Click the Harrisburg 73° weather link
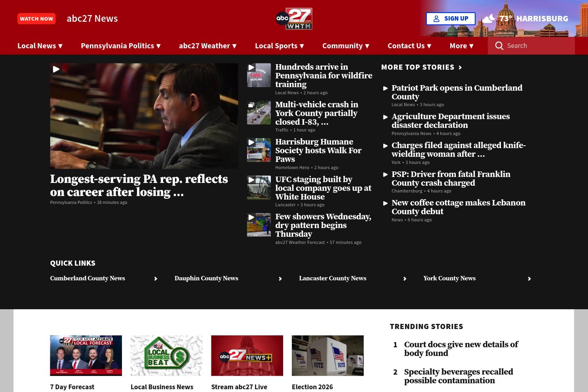Screen dimensions: 588x392 pos(525,19)
